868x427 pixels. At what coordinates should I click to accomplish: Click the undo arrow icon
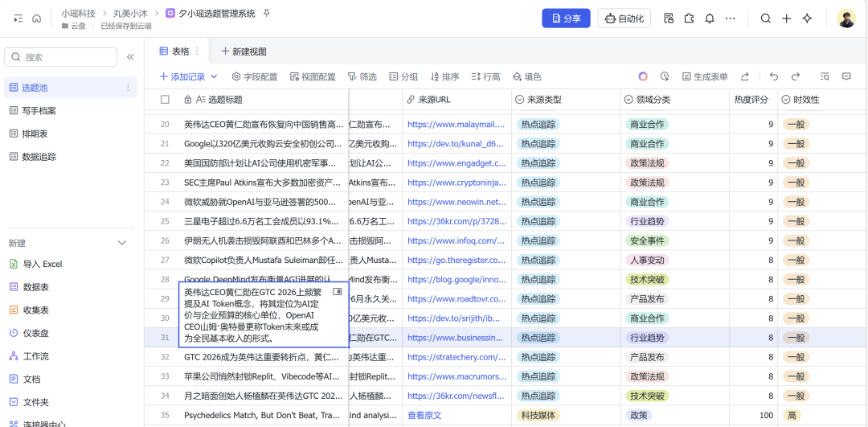pos(773,76)
